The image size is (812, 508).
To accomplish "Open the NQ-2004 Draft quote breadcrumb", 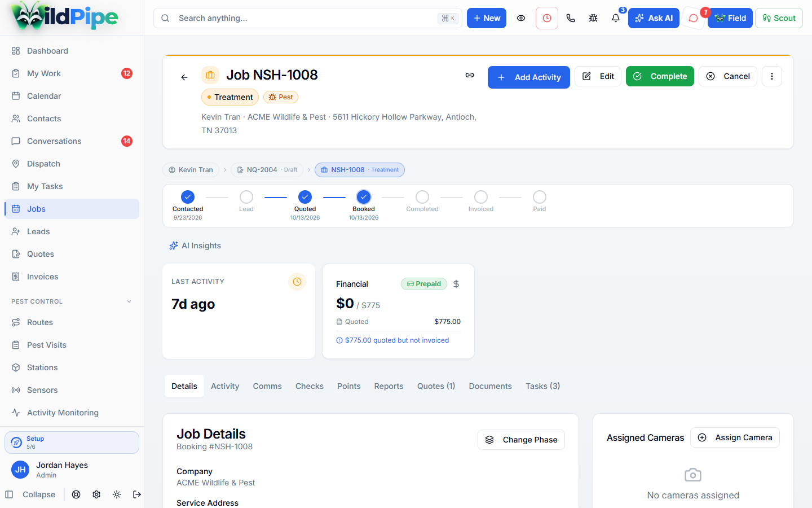I will point(267,170).
